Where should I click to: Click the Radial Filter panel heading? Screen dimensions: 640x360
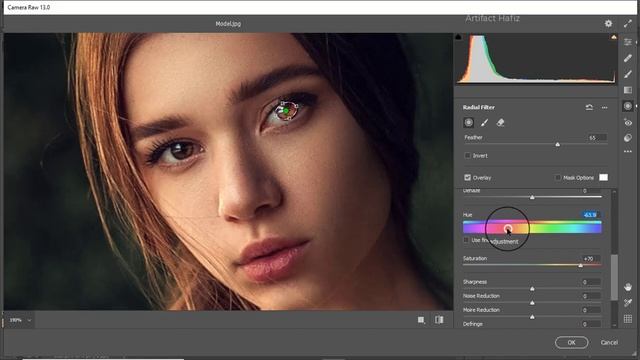[479, 107]
